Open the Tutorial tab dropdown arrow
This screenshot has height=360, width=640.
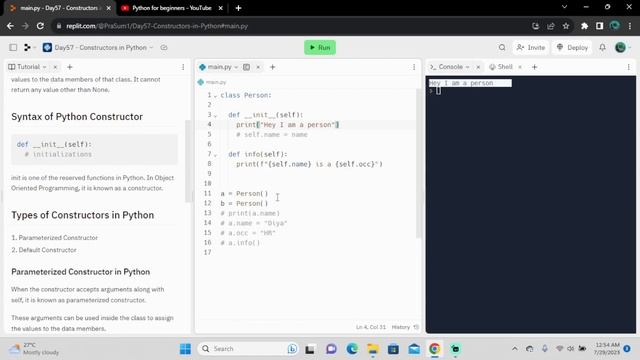(44, 67)
